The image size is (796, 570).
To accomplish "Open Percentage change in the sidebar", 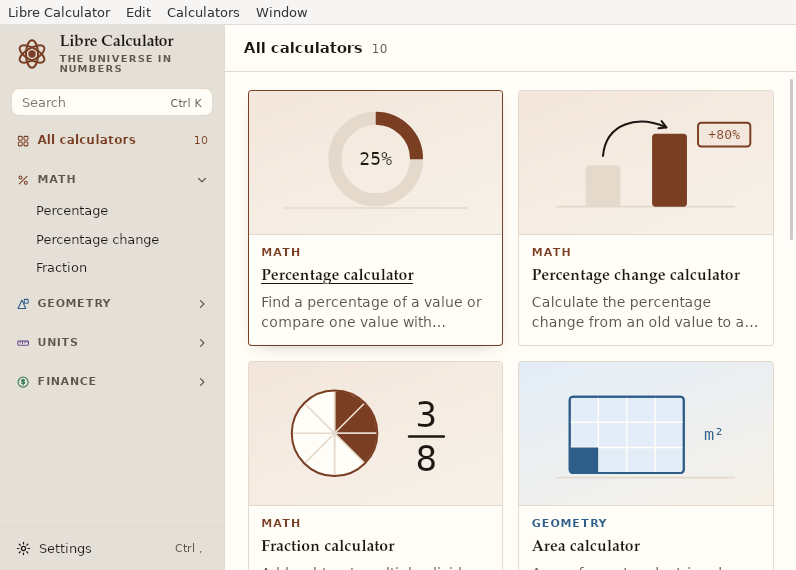I will (x=97, y=240).
